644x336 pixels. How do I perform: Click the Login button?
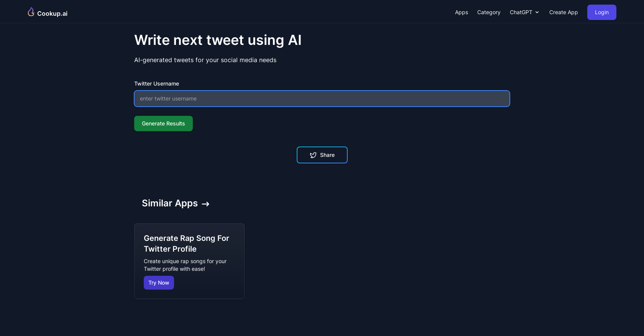pos(602,12)
